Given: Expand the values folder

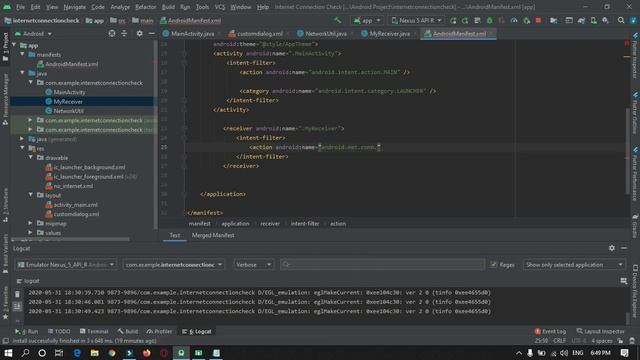Looking at the screenshot, I should pyautogui.click(x=31, y=233).
